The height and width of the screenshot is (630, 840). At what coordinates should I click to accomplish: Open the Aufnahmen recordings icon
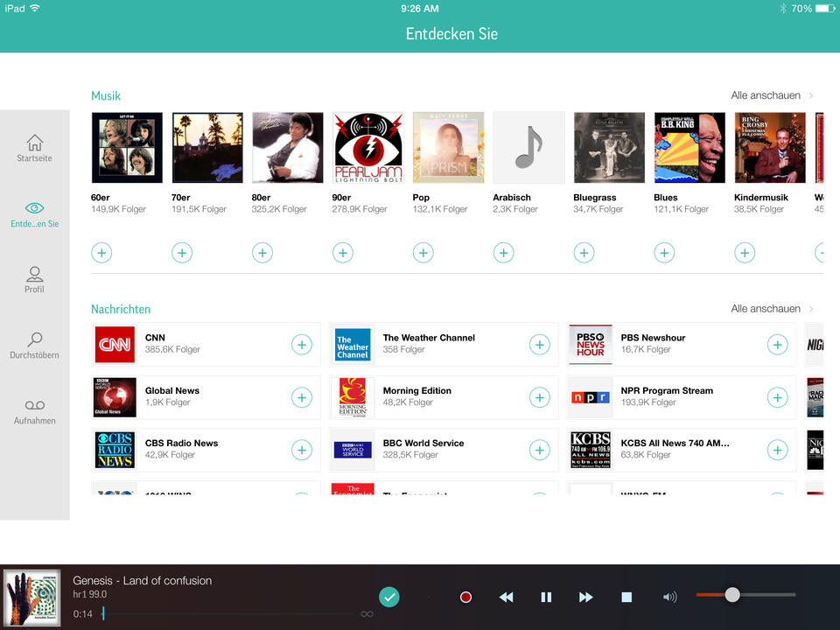coord(34,405)
